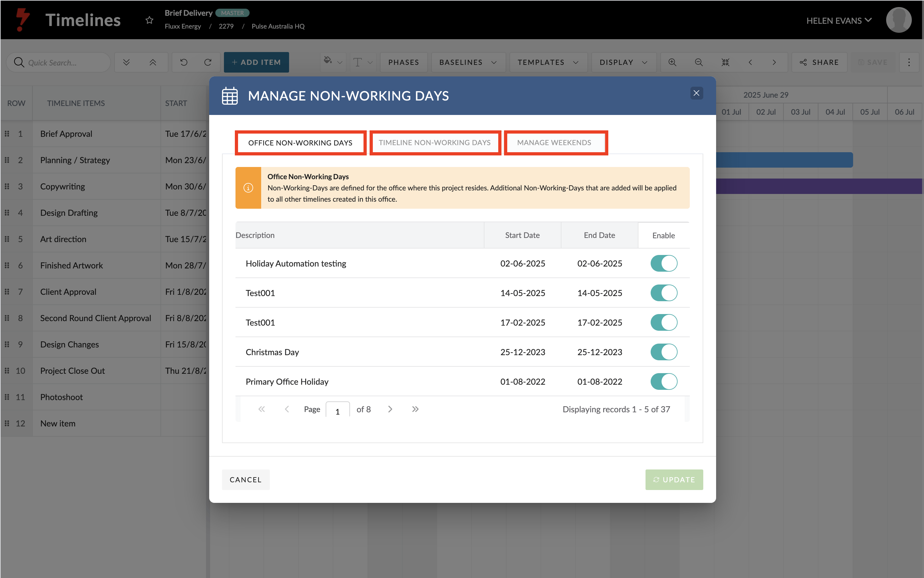Click the Christmas Day description cell
The width and height of the screenshot is (924, 578).
coord(360,352)
